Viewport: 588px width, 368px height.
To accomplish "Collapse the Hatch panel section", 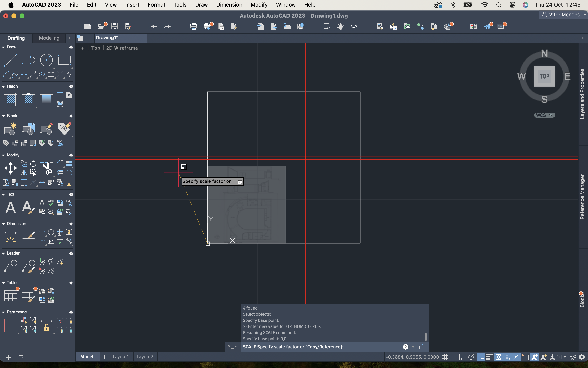I will point(3,86).
